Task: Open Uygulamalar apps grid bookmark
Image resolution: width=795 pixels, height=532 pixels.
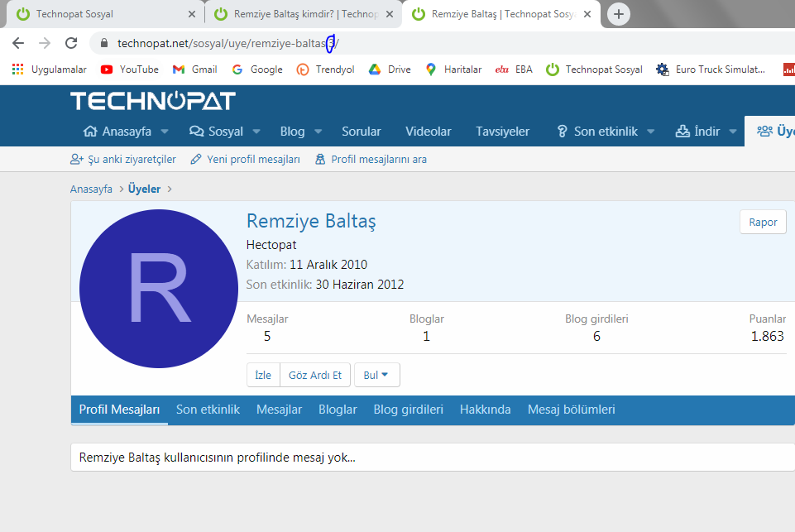Action: tap(49, 69)
